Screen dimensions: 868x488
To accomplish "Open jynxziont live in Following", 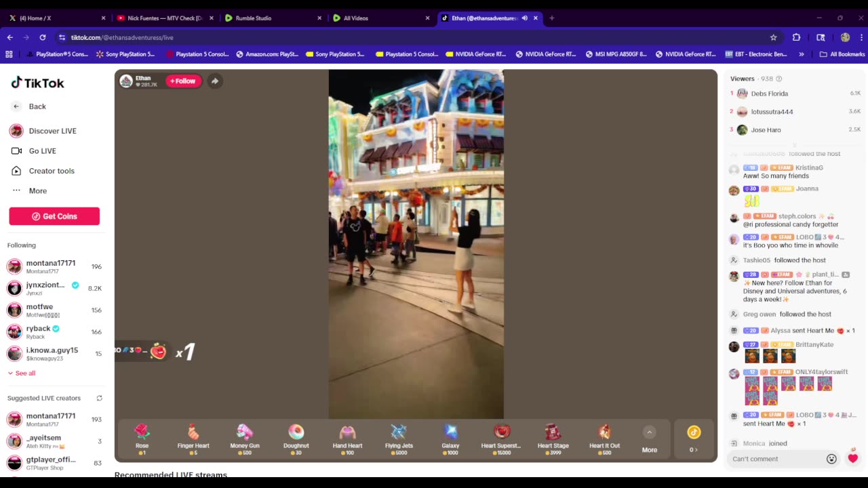I will (54, 288).
